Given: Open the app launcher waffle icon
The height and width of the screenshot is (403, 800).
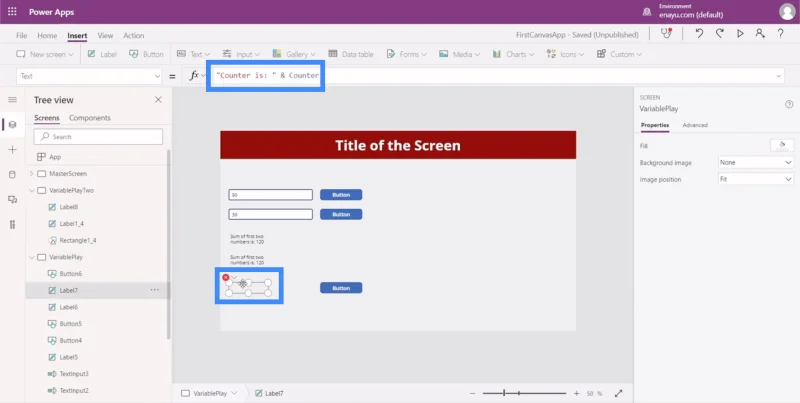Looking at the screenshot, I should click(12, 12).
